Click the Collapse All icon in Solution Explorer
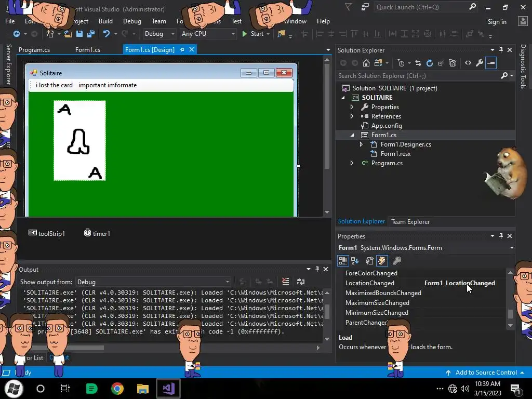 click(x=441, y=63)
